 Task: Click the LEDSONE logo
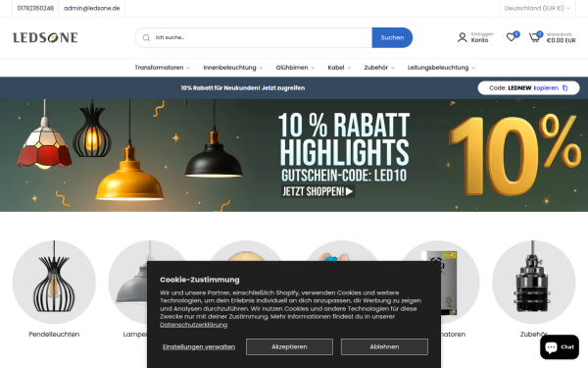[45, 37]
